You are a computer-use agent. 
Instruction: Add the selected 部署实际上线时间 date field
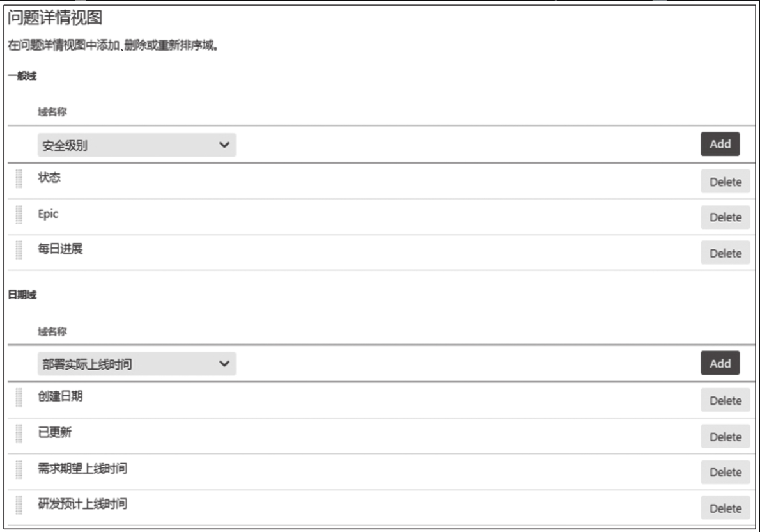point(720,363)
